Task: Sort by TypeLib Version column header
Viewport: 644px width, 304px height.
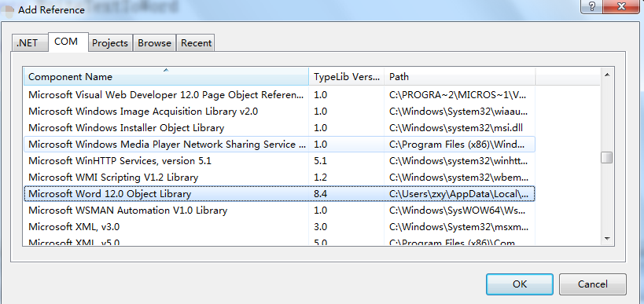Action: (x=346, y=77)
